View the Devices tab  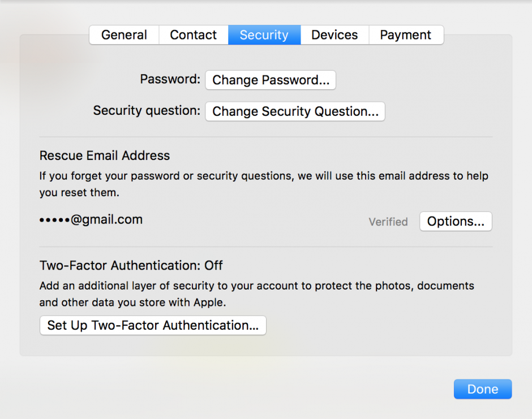pos(334,34)
